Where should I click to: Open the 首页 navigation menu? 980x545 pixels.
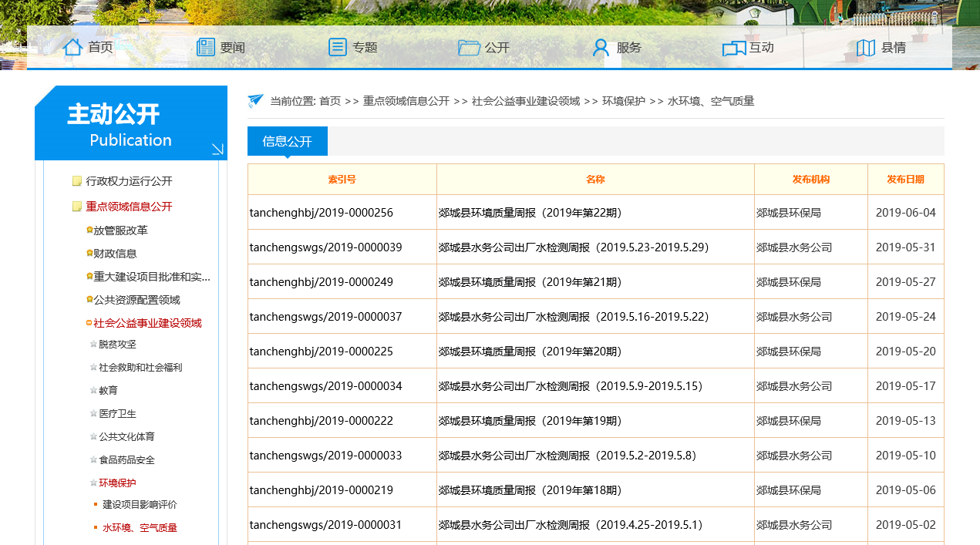point(100,47)
